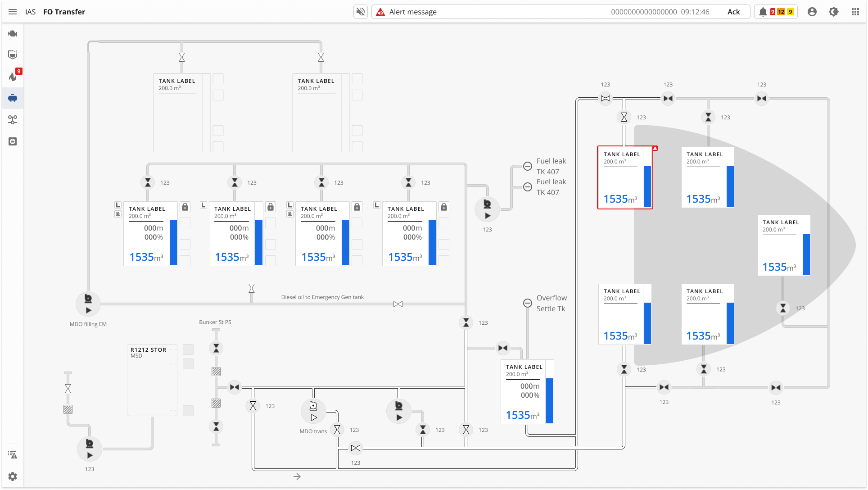The image size is (868, 490).
Task: Toggle muted bell on third lower tank
Action: pyautogui.click(x=290, y=214)
